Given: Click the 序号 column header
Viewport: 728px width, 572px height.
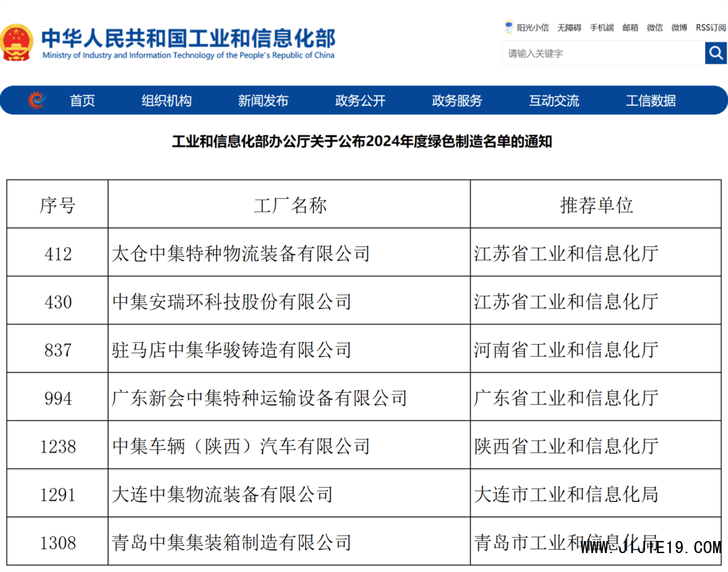Looking at the screenshot, I should point(57,204).
